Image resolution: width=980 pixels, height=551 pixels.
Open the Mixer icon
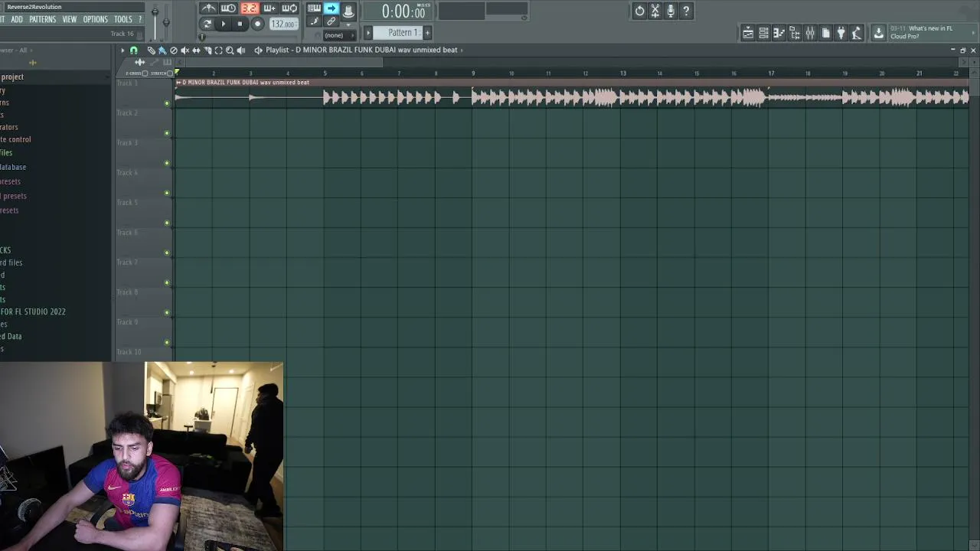[x=810, y=33]
